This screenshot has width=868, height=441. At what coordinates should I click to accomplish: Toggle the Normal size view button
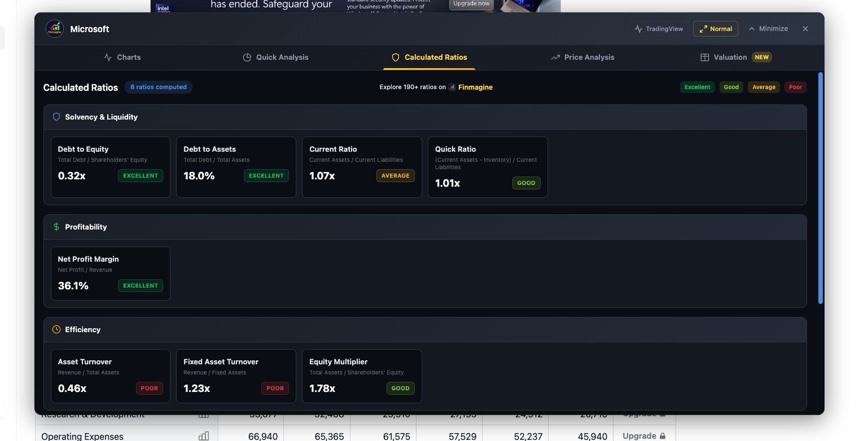[x=715, y=29]
